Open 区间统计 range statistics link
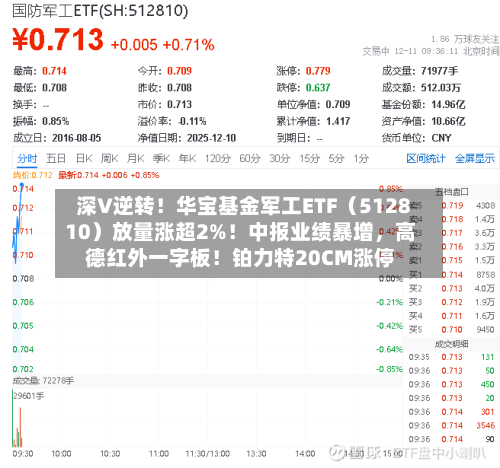Screen dimensions: 500x468 pos(426,158)
